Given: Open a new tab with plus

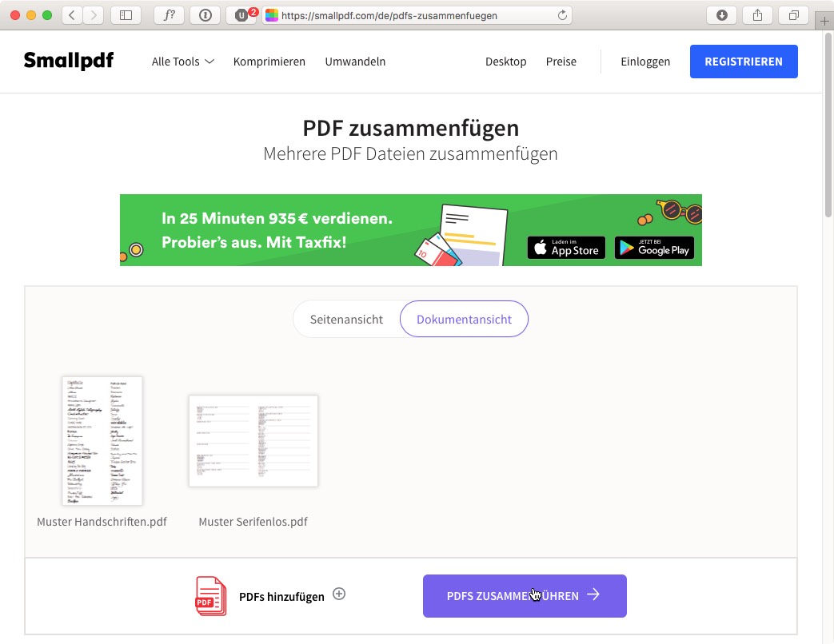Looking at the screenshot, I should click(x=824, y=22).
